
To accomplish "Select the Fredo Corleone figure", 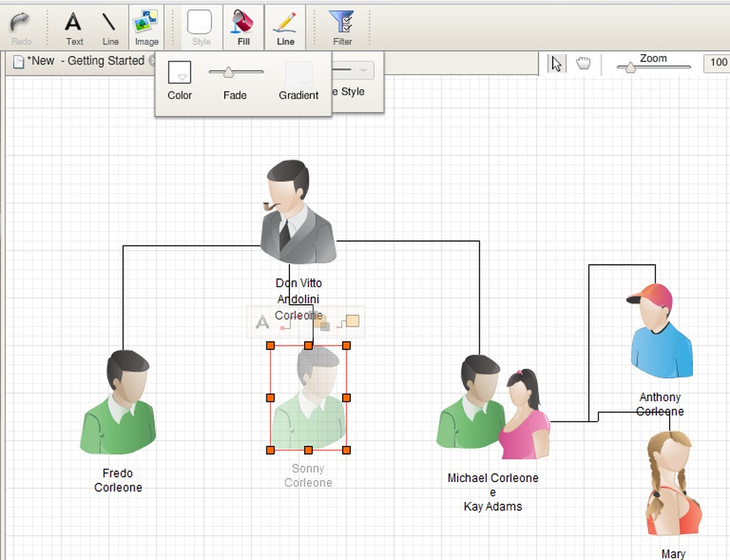I will click(118, 402).
